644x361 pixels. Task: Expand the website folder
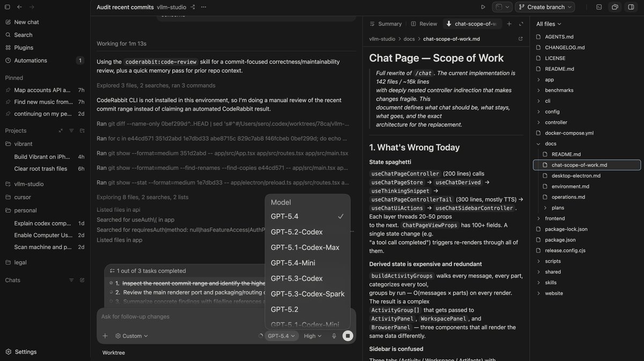coord(554,293)
